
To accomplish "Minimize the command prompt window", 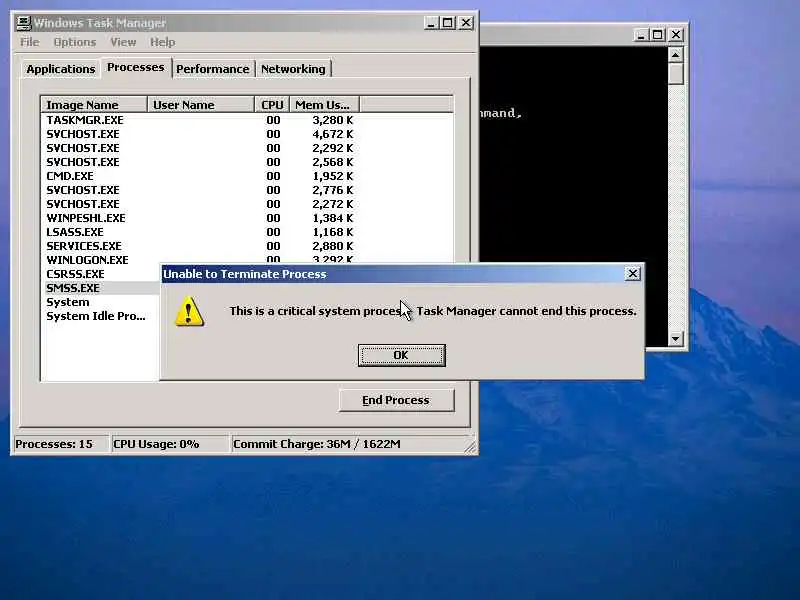I will 641,35.
